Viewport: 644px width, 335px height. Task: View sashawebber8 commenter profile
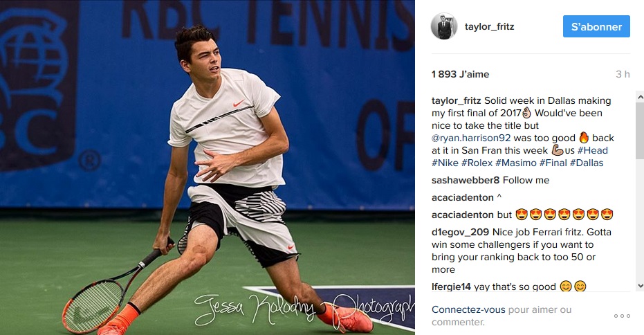466,180
